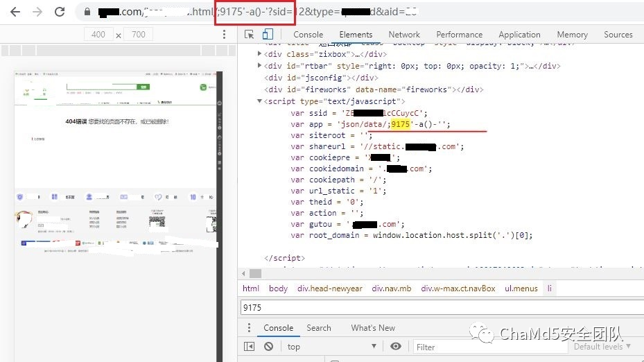Switch to the drawer Console tab
This screenshot has height=362, width=644.
(279, 328)
